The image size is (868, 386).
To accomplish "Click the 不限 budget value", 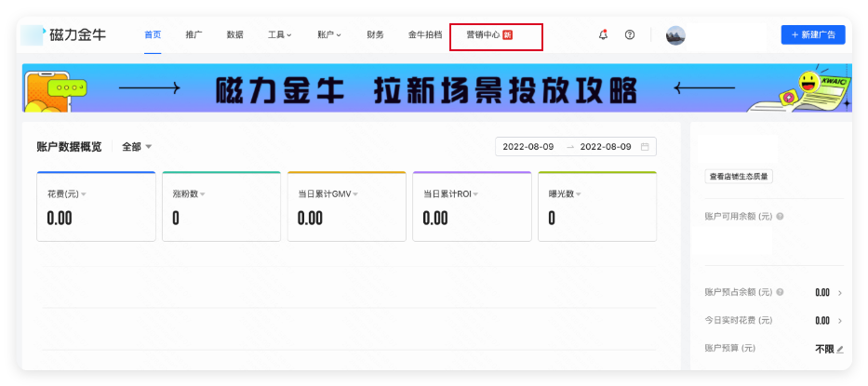I will [824, 349].
